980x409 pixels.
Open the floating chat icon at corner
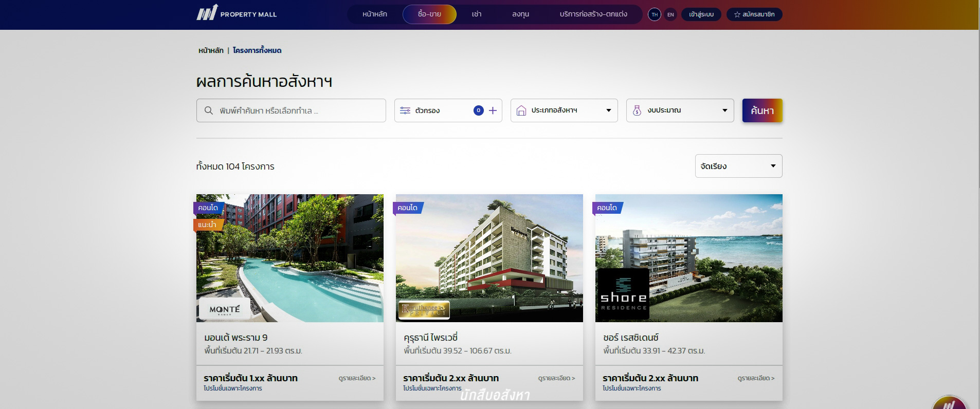click(949, 403)
